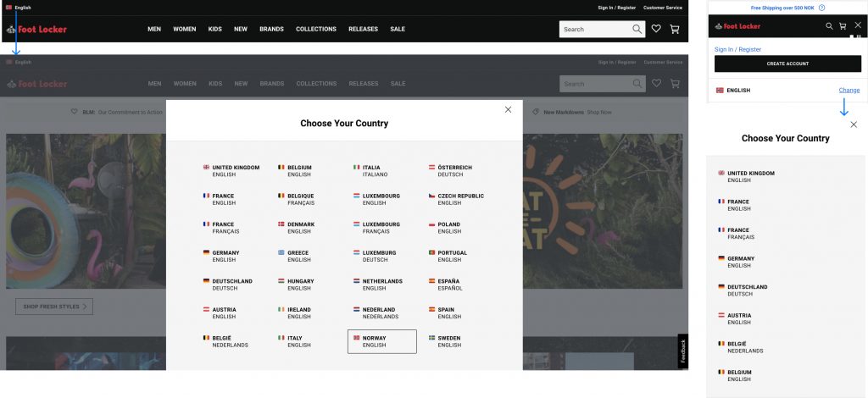Image resolution: width=868 pixels, height=398 pixels.
Task: Choose France Français in the mobile country list
Action: [x=737, y=233]
